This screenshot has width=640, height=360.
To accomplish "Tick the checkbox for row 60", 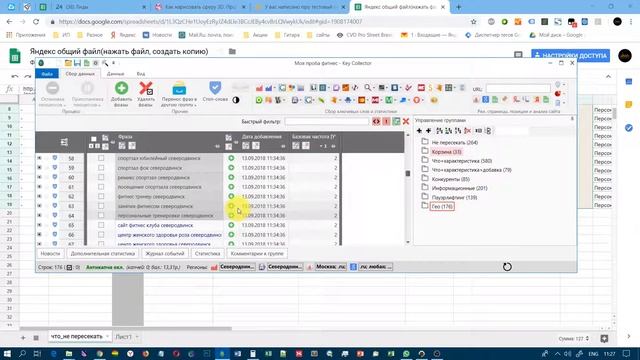I will 101,177.
